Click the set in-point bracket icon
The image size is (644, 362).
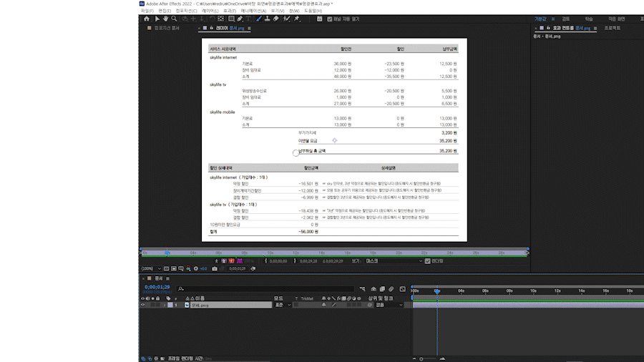point(265,260)
